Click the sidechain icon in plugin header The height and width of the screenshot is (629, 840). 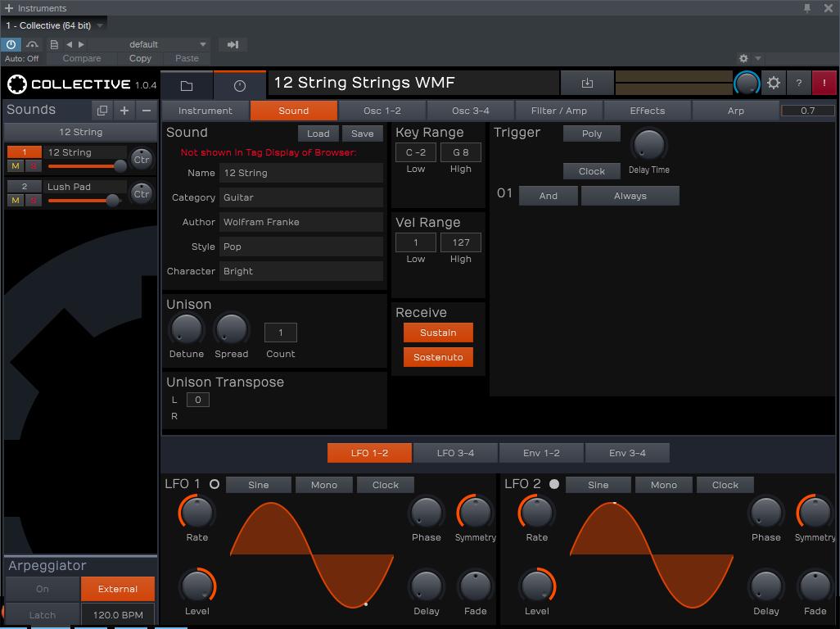[32, 44]
